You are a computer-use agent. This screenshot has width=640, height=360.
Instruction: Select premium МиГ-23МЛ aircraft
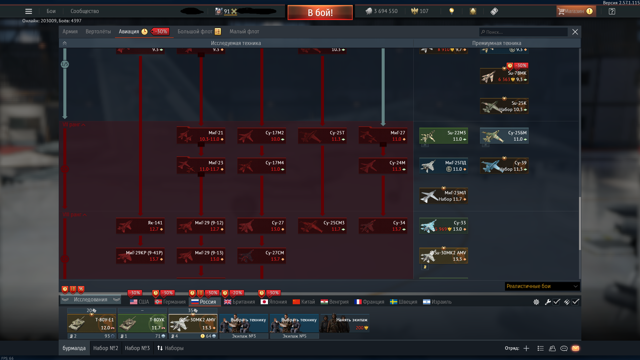(x=444, y=196)
